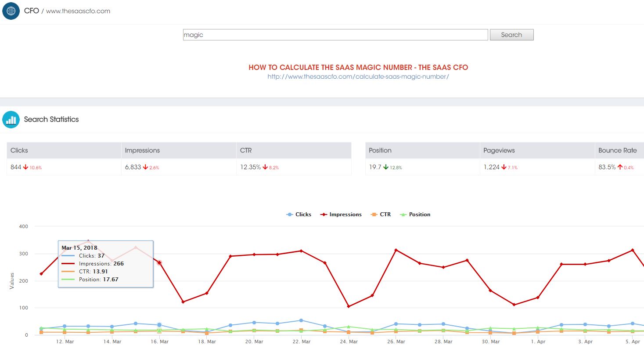This screenshot has width=644, height=349.
Task: Click the Search Statistics bar chart icon
Action: tap(11, 119)
